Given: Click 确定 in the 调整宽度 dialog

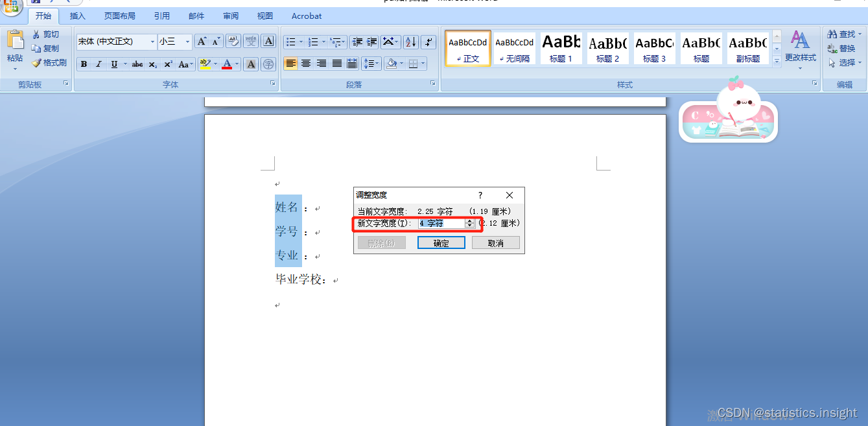Looking at the screenshot, I should coord(441,243).
